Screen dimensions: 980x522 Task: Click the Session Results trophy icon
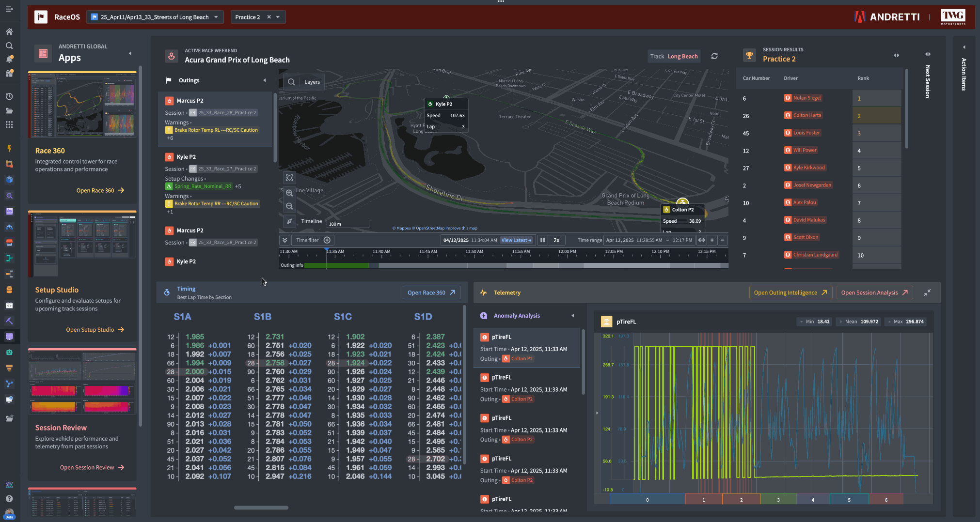(749, 55)
